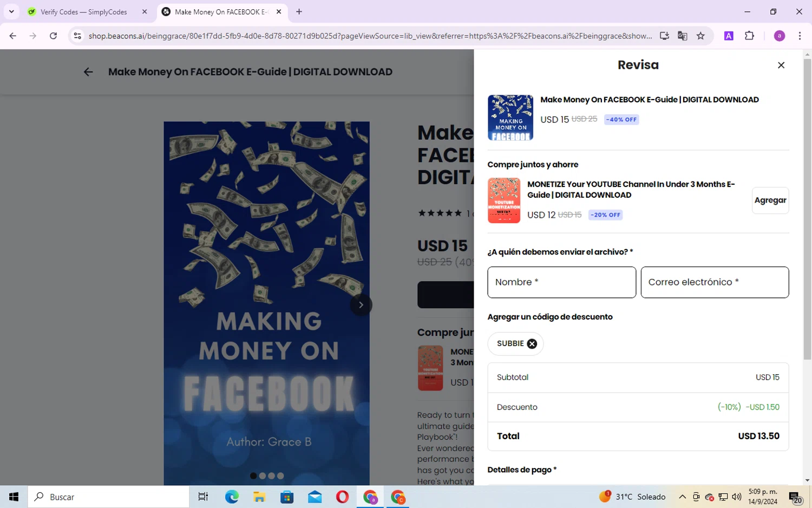The width and height of the screenshot is (812, 508).
Task: Click the address bar URL
Action: [370, 36]
